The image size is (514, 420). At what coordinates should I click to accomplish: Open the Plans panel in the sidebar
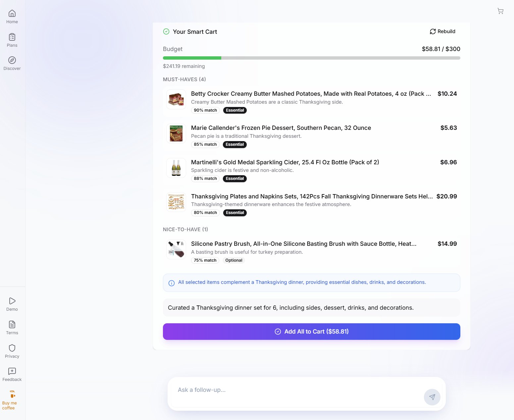[x=12, y=39]
